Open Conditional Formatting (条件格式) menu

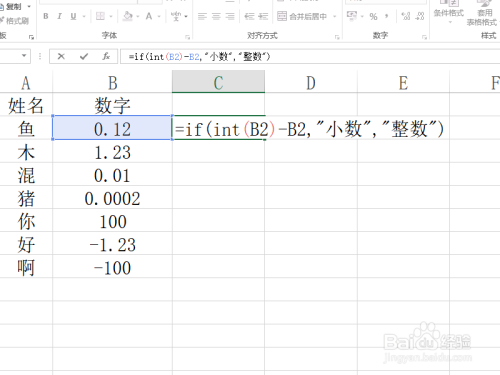click(x=449, y=13)
